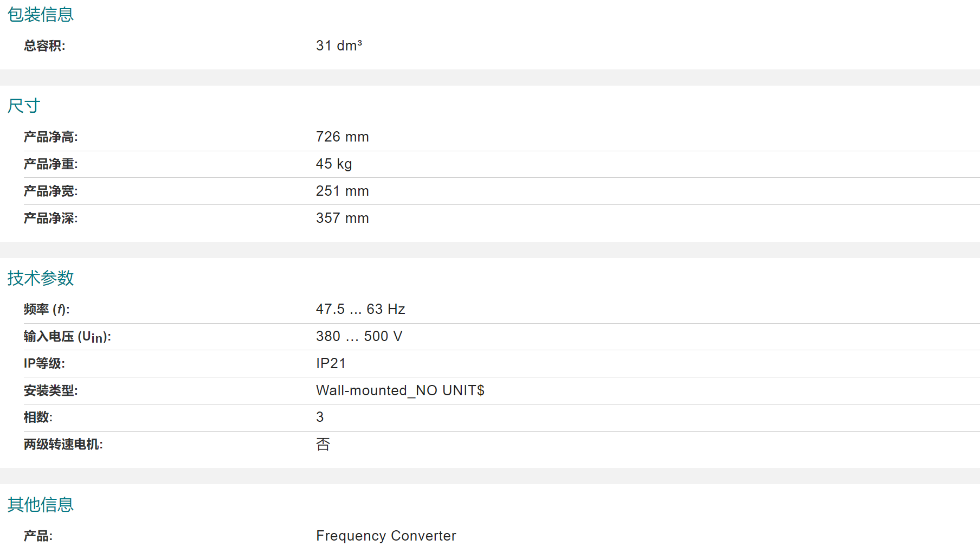Screen dimensions: 980x559
Task: Select the 尺寸 section heading
Action: click(x=24, y=106)
